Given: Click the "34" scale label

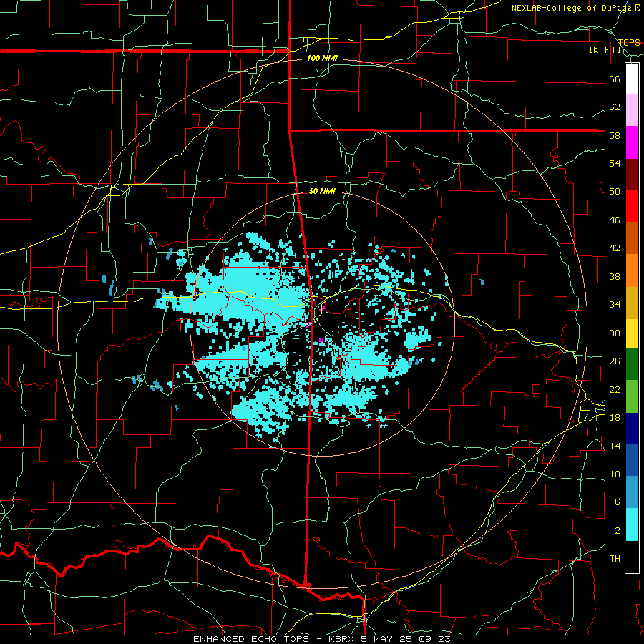Looking at the screenshot, I should pos(615,305).
